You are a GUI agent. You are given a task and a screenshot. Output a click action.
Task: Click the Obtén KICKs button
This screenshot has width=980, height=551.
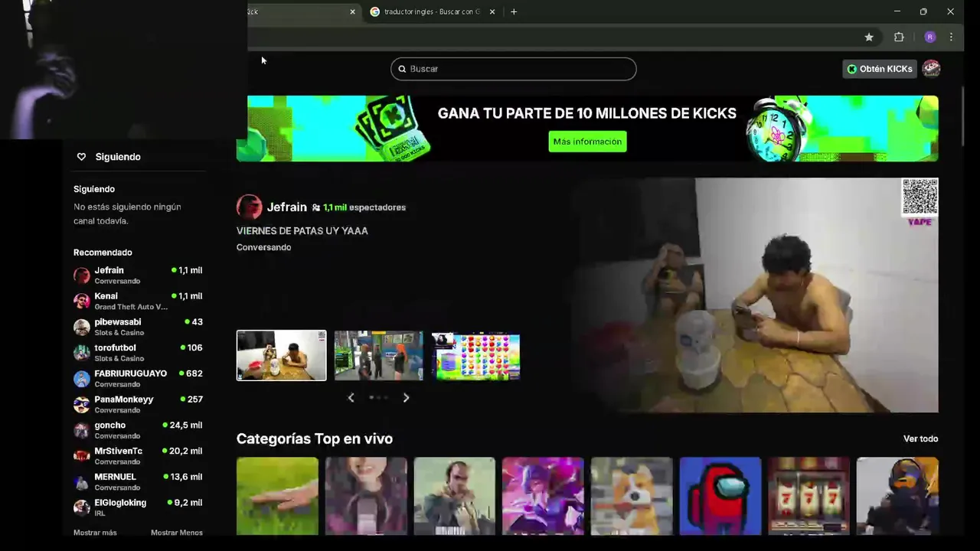pos(880,69)
